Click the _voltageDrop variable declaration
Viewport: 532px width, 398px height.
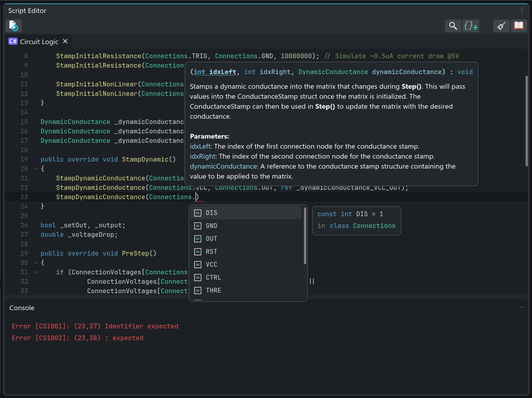(x=90, y=235)
